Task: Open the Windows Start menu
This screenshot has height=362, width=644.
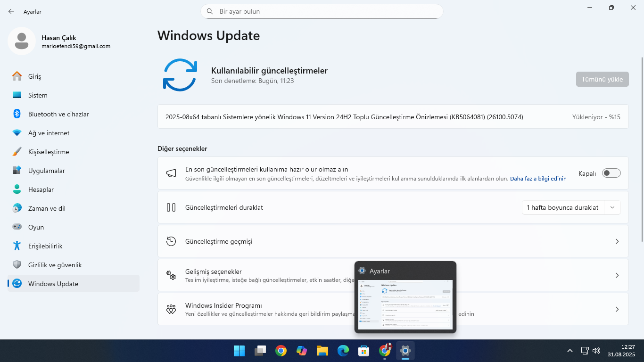Action: [239, 351]
